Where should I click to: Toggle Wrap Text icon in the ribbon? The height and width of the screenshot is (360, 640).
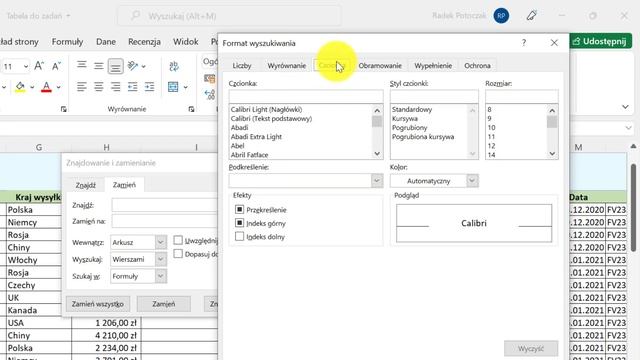coord(174,66)
